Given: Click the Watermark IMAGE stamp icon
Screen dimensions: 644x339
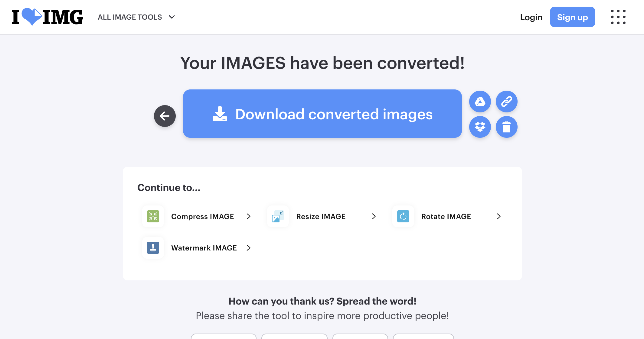Looking at the screenshot, I should [x=153, y=248].
